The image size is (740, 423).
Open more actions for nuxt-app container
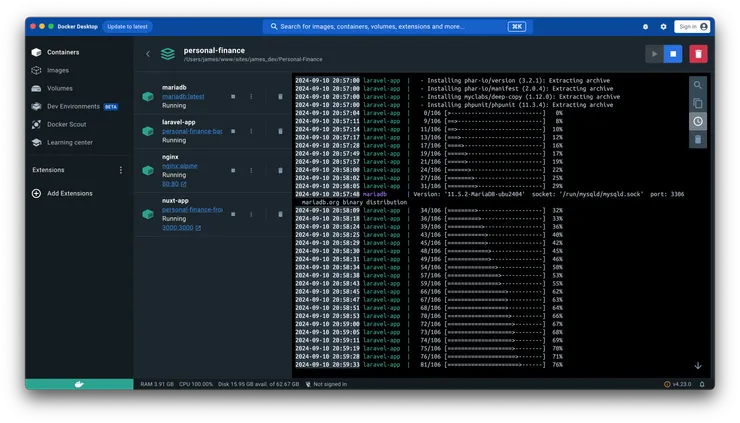pos(251,214)
